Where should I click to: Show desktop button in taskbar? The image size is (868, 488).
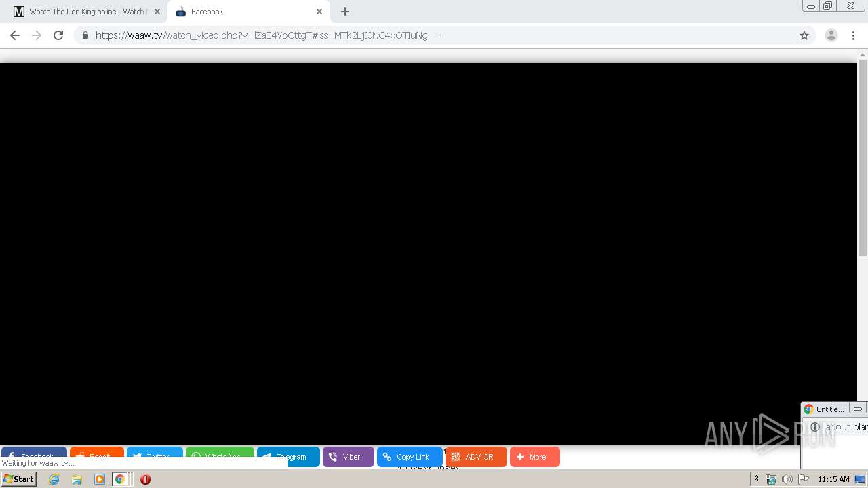click(x=861, y=479)
